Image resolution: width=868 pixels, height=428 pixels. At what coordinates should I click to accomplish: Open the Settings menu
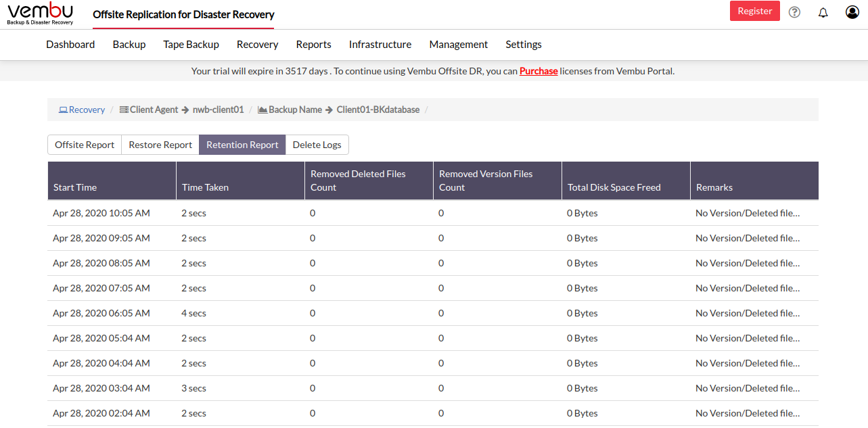click(524, 45)
